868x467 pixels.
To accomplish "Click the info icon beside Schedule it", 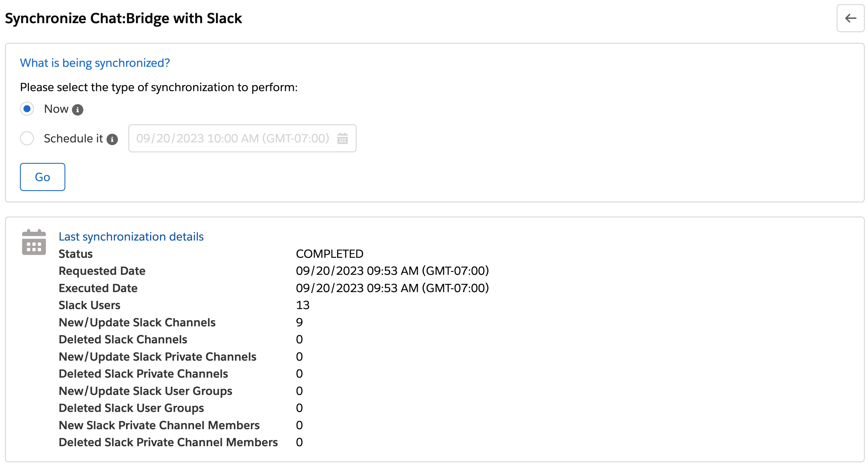I will [112, 139].
